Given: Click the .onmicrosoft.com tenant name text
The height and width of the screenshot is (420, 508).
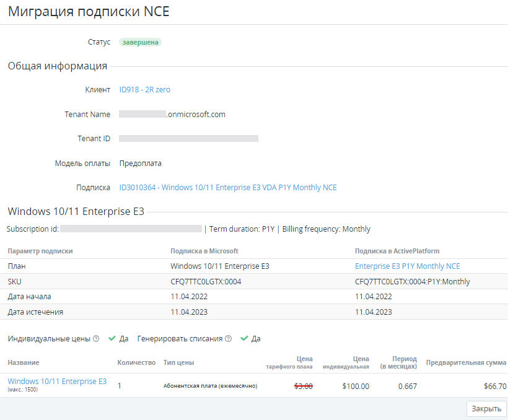Looking at the screenshot, I should (x=196, y=115).
